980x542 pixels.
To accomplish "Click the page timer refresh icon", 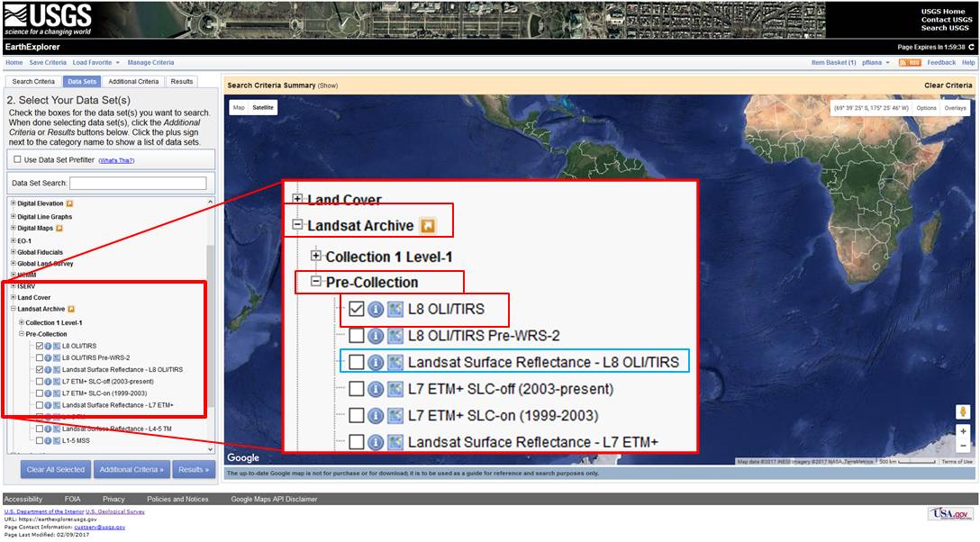I will [971, 47].
